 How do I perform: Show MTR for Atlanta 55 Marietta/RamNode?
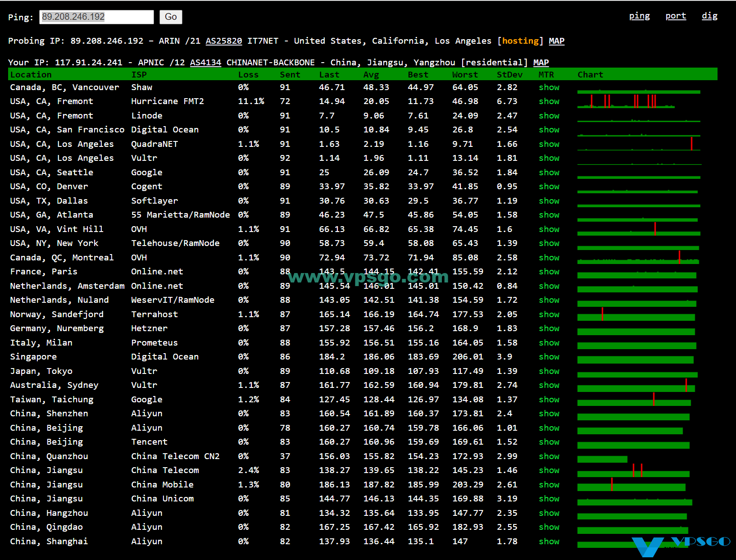(549, 215)
